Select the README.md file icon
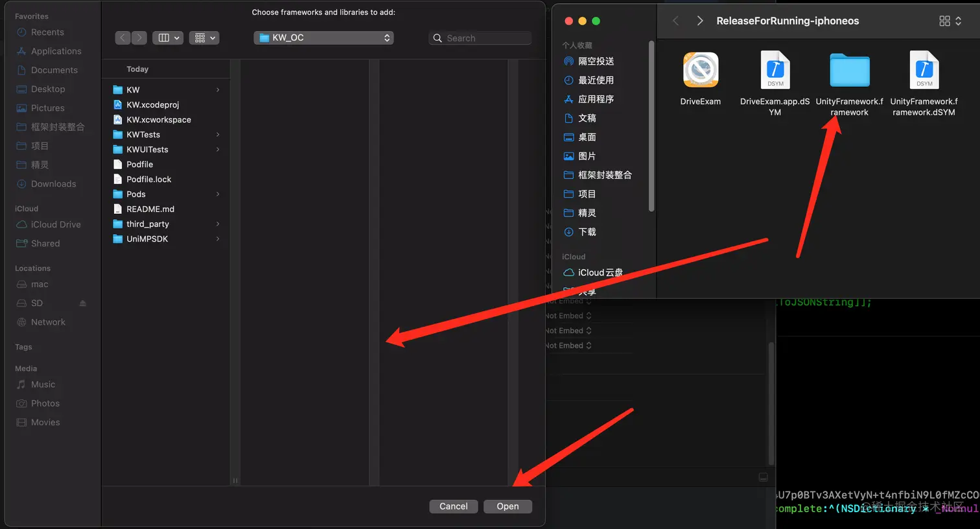The image size is (980, 529). click(x=118, y=209)
